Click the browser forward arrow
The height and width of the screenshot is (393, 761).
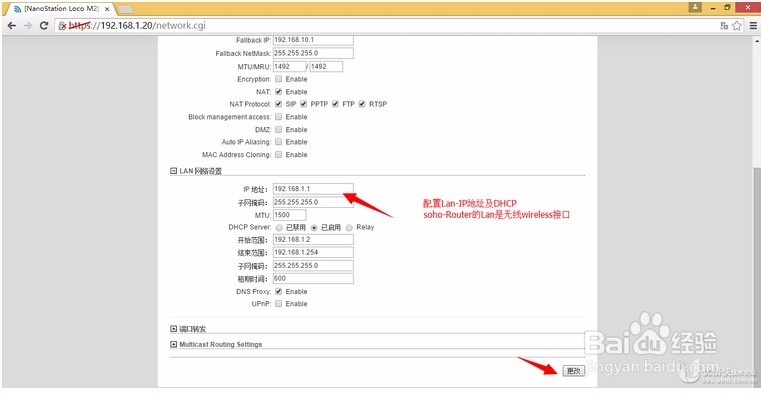pos(28,26)
